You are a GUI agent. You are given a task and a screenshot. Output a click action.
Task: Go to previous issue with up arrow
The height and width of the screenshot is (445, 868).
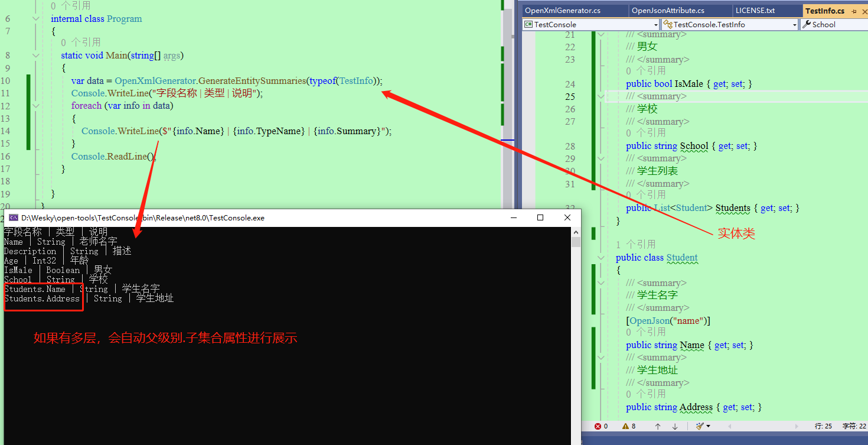pyautogui.click(x=658, y=426)
